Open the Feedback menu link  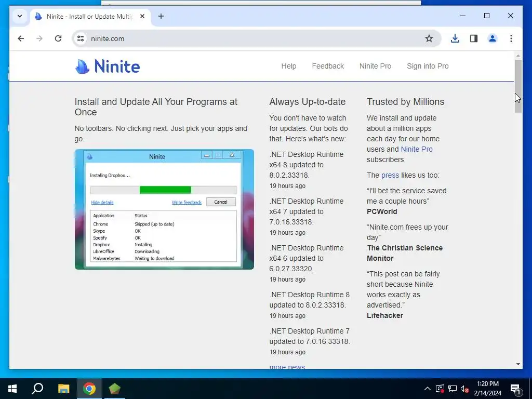pyautogui.click(x=328, y=66)
